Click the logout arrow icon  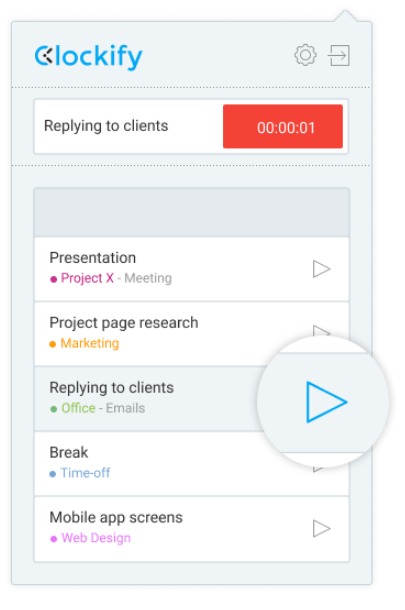click(x=338, y=55)
